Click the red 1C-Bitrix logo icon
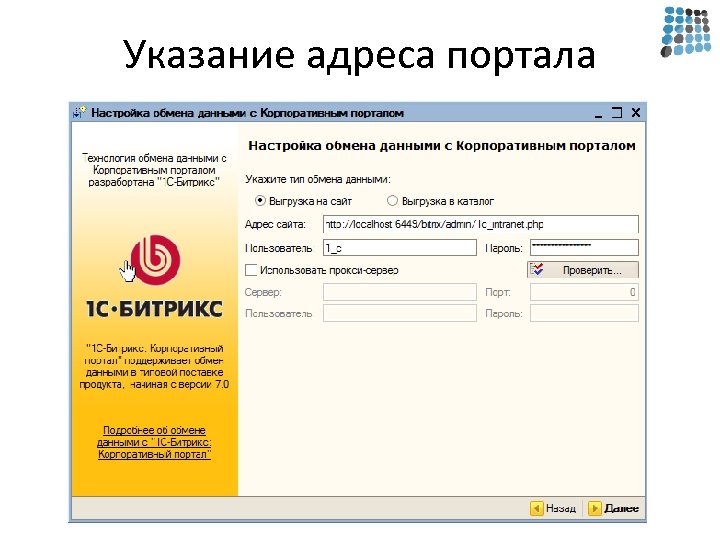Screen dimensions: 720x540 tap(155, 259)
